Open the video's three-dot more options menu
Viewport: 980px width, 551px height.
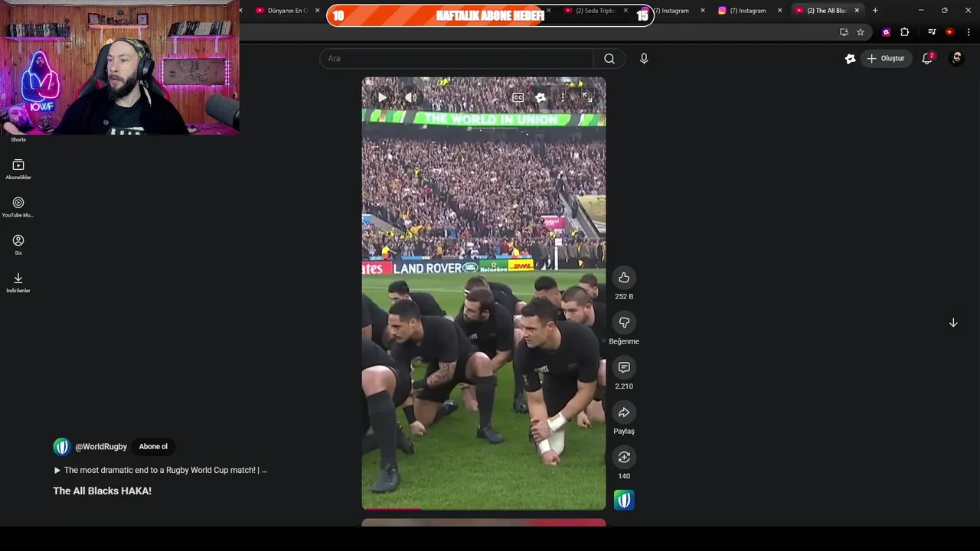(563, 97)
